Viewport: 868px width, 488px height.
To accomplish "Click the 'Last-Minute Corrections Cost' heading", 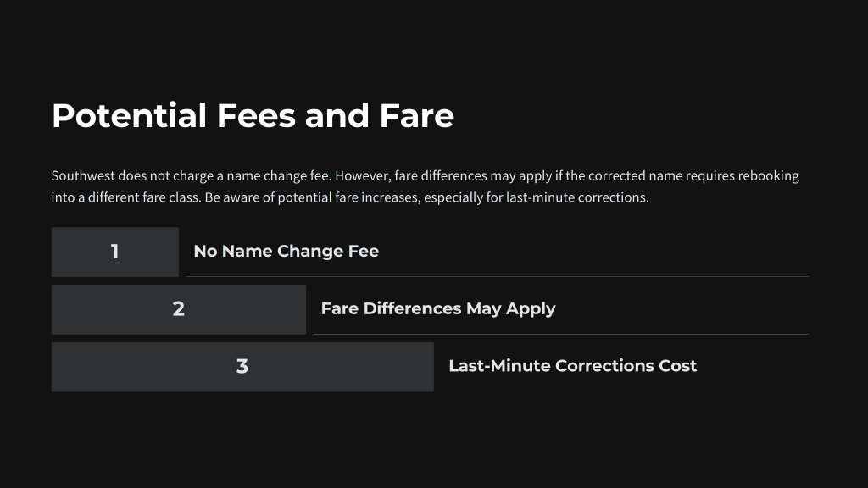I will coord(572,366).
